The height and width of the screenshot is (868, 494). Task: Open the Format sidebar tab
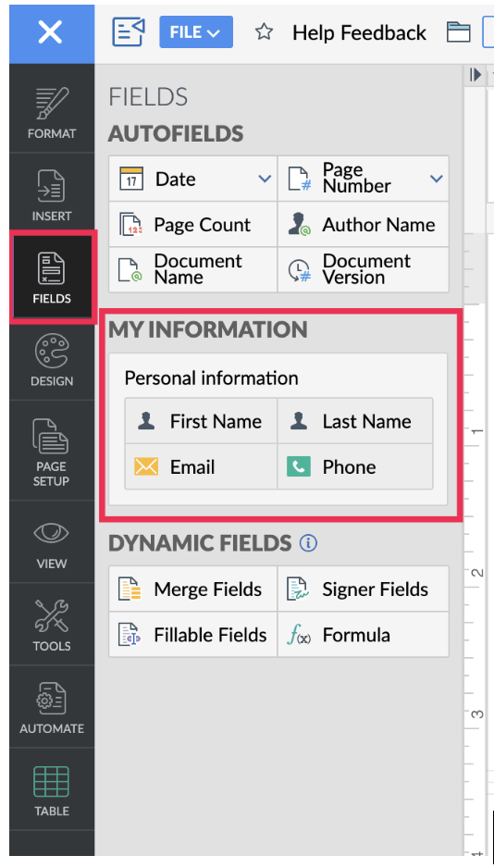(52, 112)
